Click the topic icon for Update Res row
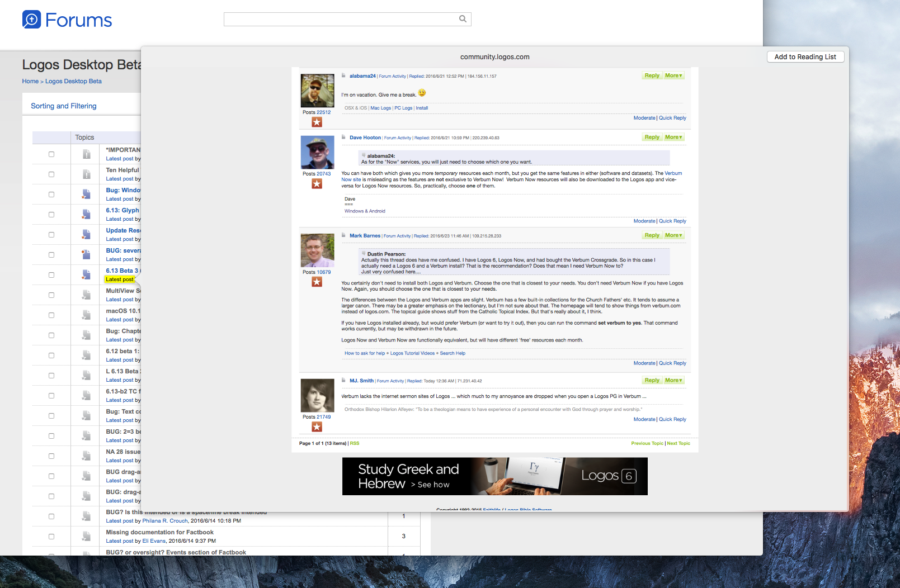 (x=86, y=235)
